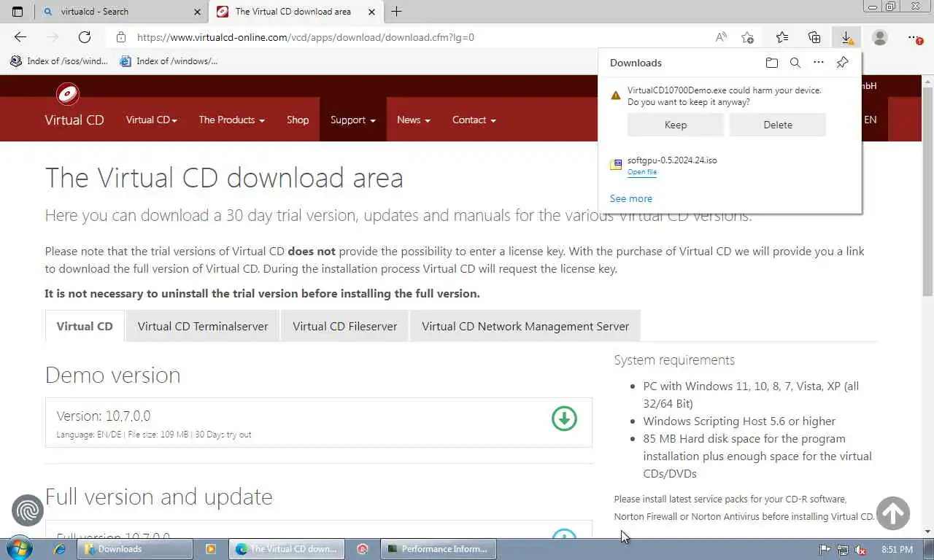
Task: Open the tab actions menu icon
Action: pyautogui.click(x=18, y=12)
